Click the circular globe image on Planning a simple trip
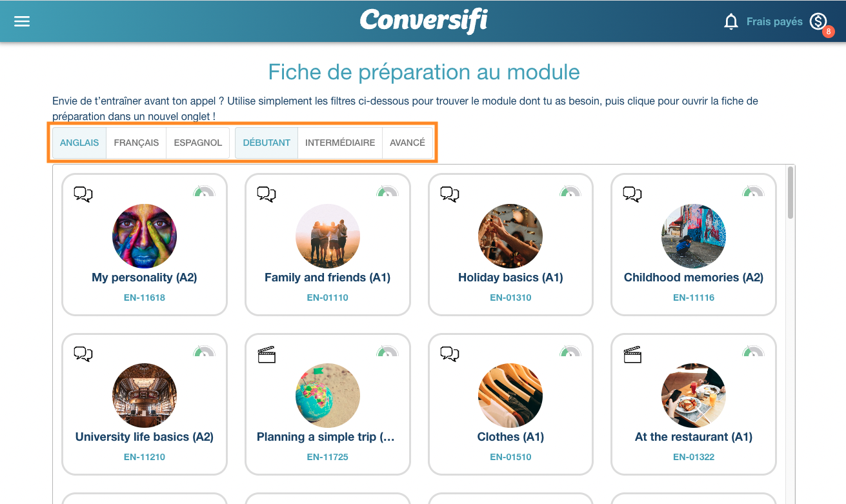 (327, 396)
